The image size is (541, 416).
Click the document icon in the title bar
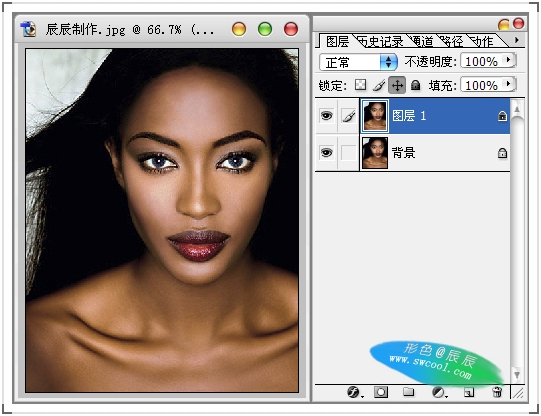click(28, 29)
